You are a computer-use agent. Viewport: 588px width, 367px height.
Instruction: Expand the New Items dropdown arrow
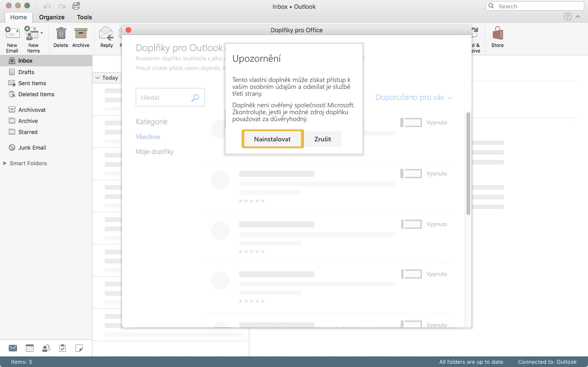pyautogui.click(x=42, y=33)
